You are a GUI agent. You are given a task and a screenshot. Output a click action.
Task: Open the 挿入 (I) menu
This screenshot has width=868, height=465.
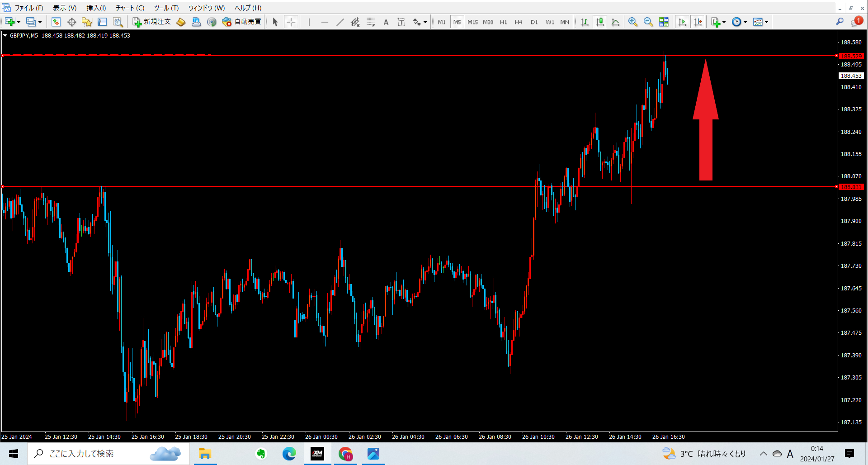click(96, 8)
